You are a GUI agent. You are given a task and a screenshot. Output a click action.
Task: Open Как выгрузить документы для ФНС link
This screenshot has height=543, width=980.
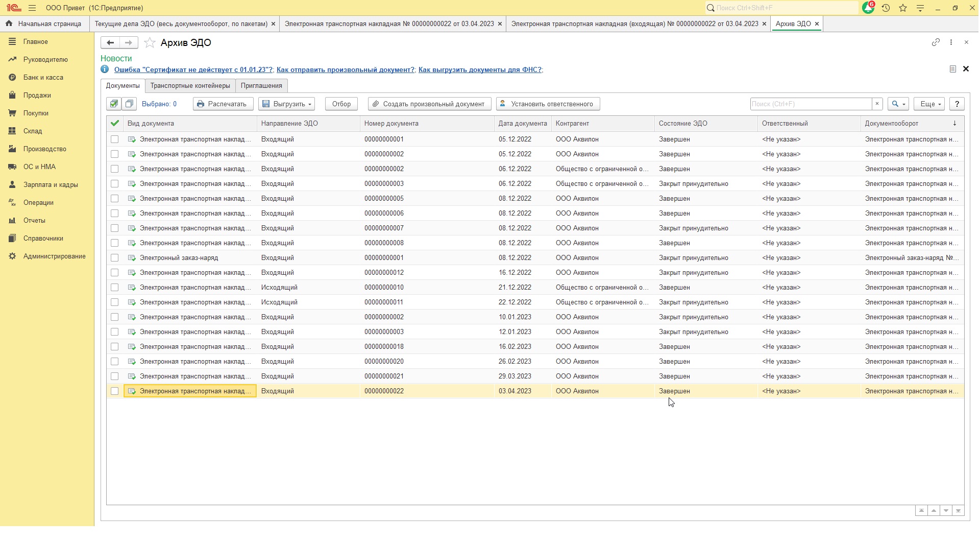[480, 69]
